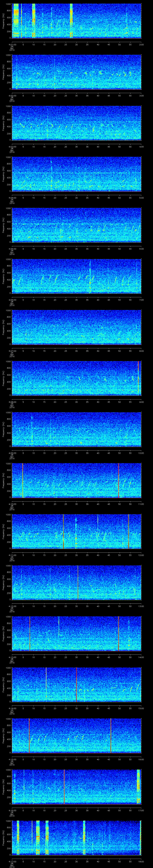This screenshot has height=868, width=153.
Task: Click the "3:00" end time label
Action: 141,96
